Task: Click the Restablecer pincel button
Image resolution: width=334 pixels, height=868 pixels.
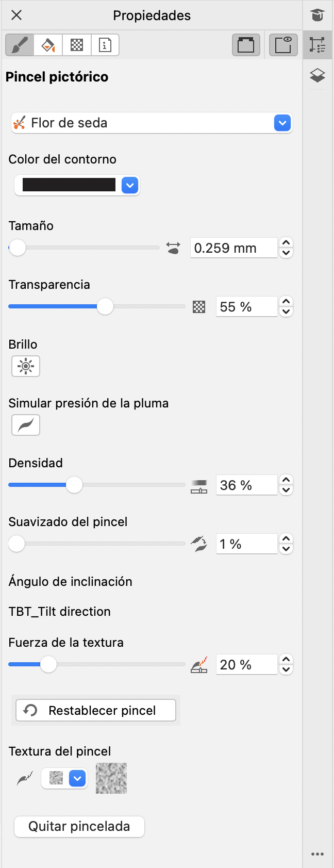Action: (96, 710)
